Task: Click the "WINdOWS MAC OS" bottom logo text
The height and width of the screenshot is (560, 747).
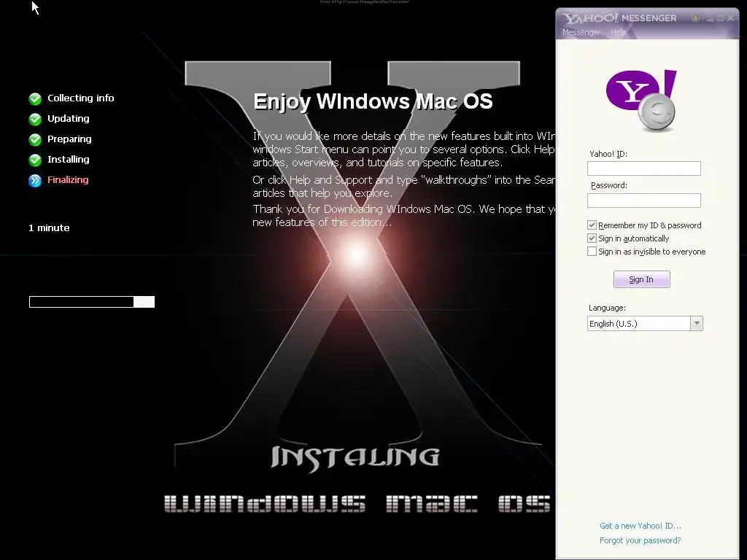Action: click(x=357, y=504)
